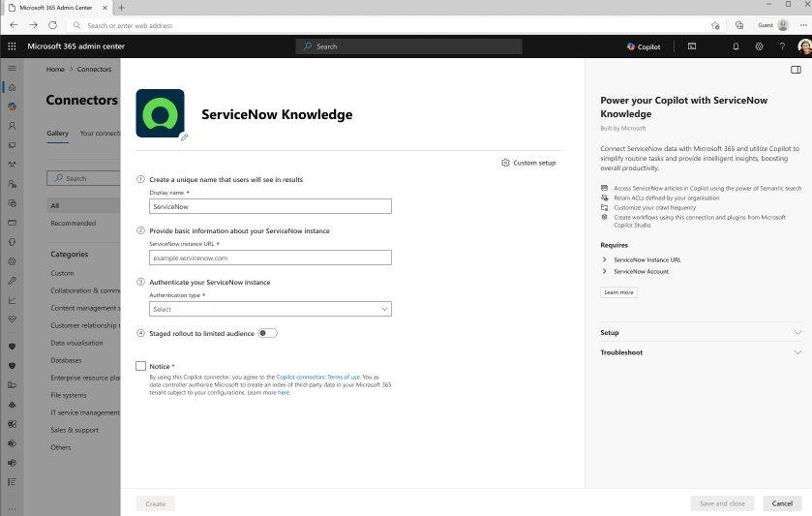This screenshot has height=516, width=812.
Task: Click the Display name input field
Action: coord(270,206)
